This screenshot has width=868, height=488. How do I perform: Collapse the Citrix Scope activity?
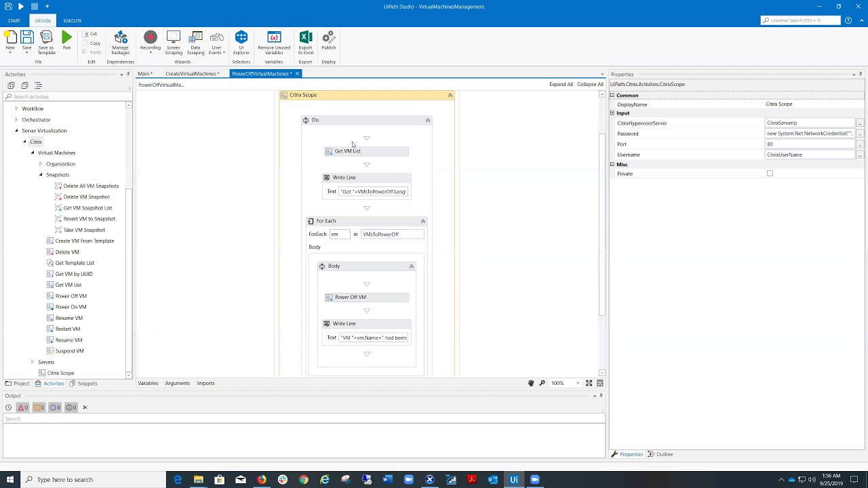(450, 96)
